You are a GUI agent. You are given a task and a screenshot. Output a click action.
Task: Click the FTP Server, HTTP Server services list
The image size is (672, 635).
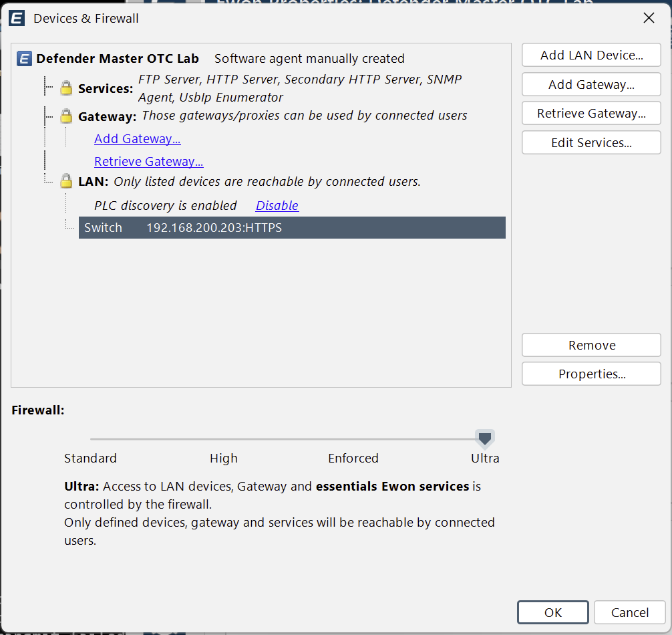300,88
